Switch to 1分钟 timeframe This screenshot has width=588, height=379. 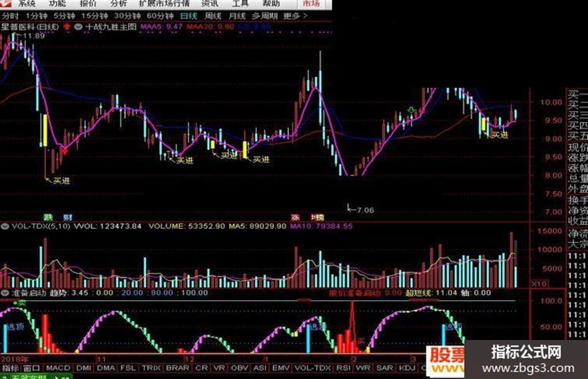(36, 16)
